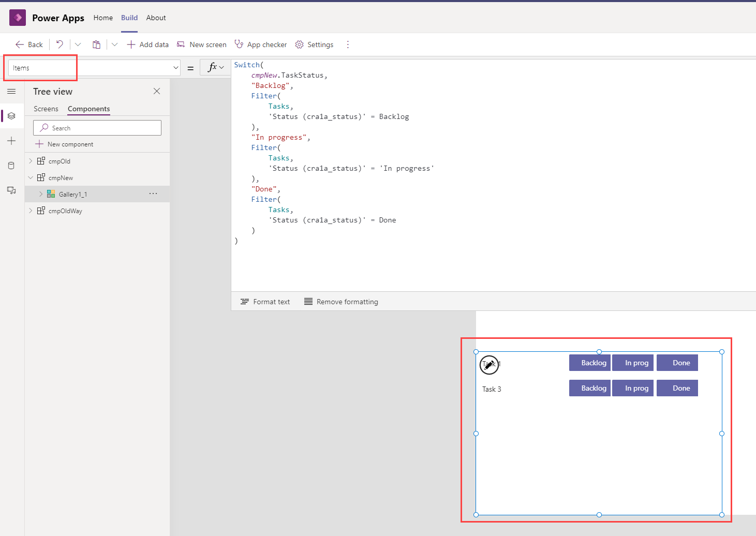Close the Tree view panel

(157, 91)
